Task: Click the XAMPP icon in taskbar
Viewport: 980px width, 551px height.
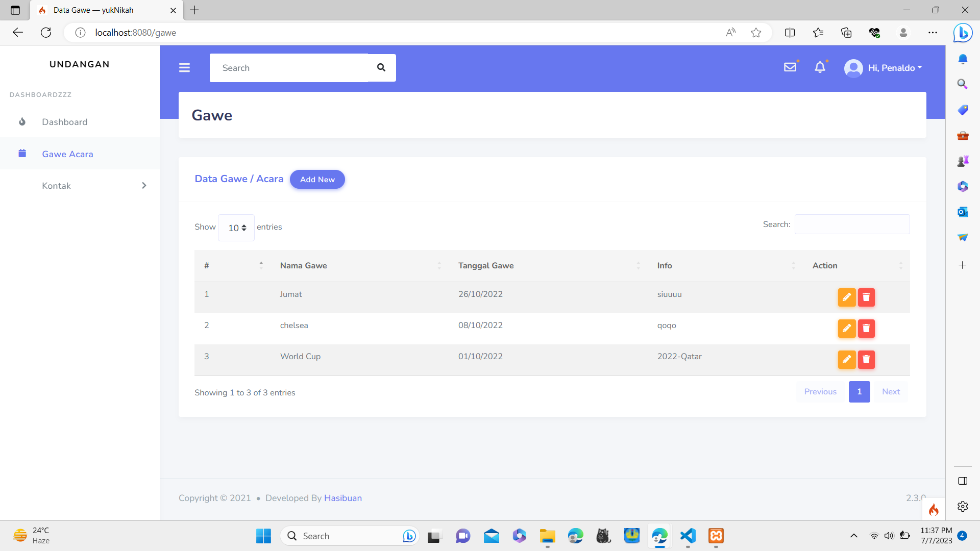Action: 716,536
